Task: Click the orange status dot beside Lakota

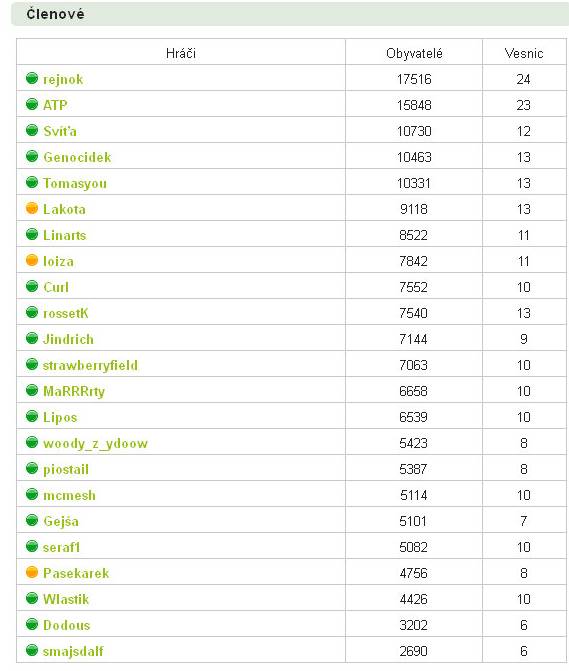Action: (x=32, y=208)
